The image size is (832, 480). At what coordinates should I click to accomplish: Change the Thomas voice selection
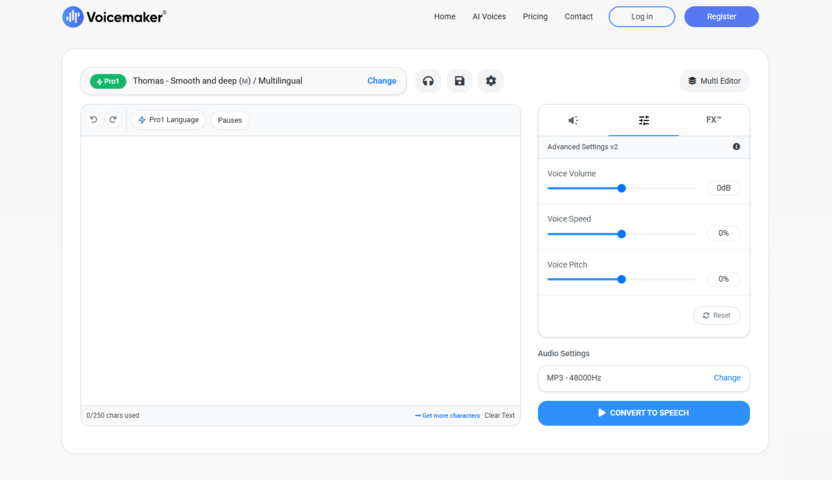click(382, 81)
